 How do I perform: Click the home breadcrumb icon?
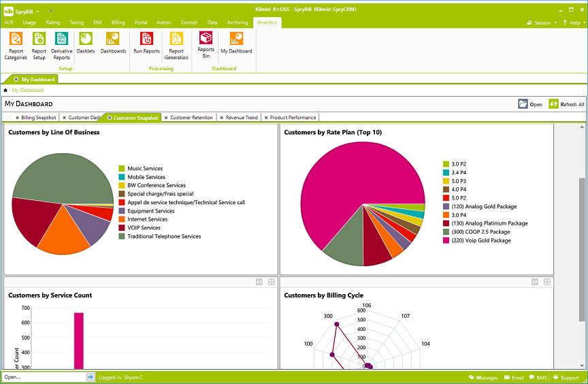click(x=5, y=90)
